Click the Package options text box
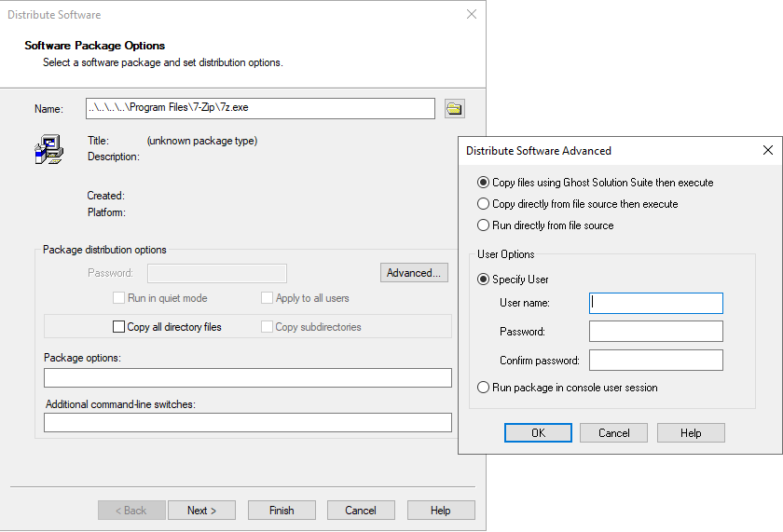The width and height of the screenshot is (783, 532). (x=247, y=377)
